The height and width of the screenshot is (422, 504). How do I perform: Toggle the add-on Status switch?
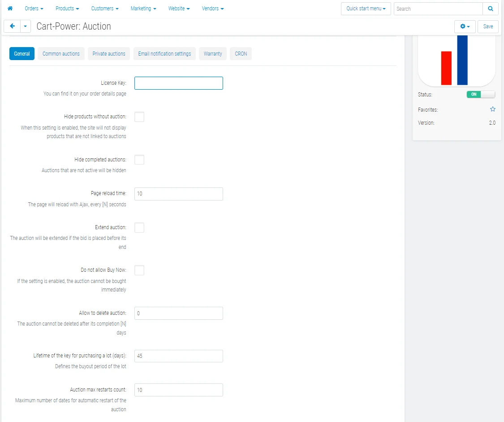click(x=481, y=94)
